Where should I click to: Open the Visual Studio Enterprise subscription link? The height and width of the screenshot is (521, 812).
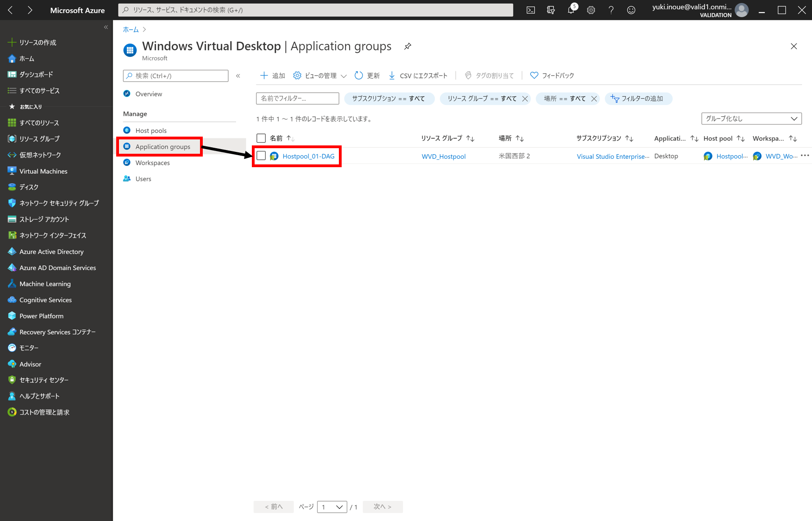click(x=612, y=157)
